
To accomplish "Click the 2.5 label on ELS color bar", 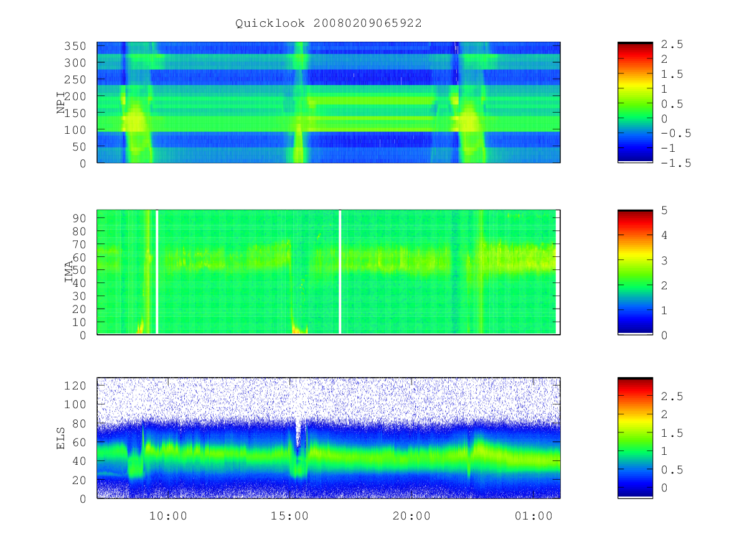I will [672, 396].
